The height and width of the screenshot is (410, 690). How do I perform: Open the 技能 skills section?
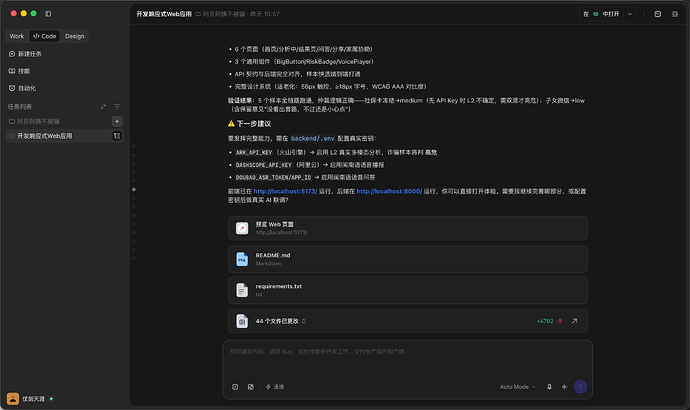pos(19,71)
